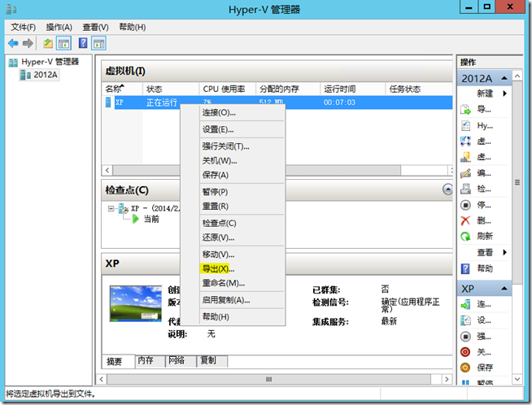
Task: Expand the View submenu arrow in actions
Action: click(505, 252)
